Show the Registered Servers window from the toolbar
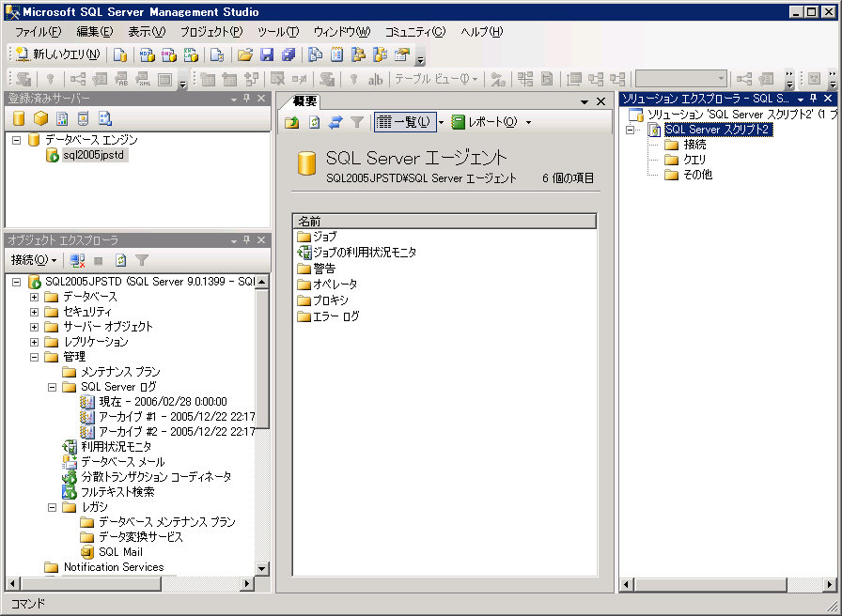This screenshot has width=842, height=616. coord(315,54)
